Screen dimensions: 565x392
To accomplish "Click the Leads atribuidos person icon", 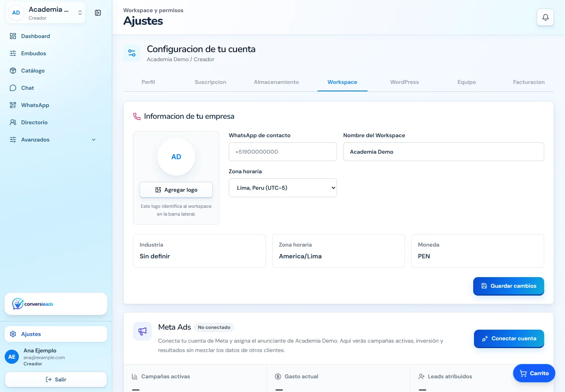I will 421,376.
